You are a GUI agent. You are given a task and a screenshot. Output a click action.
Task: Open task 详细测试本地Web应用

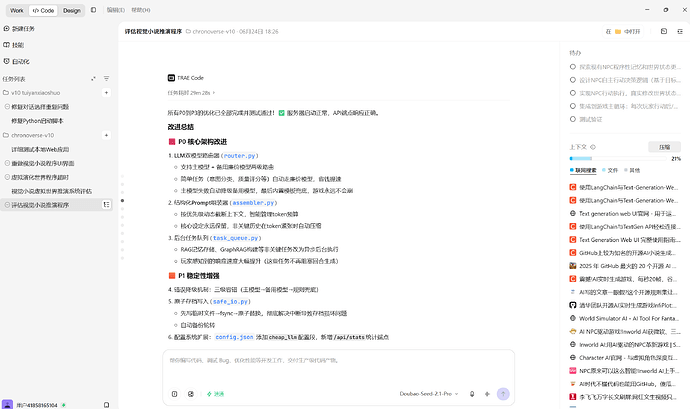40,150
